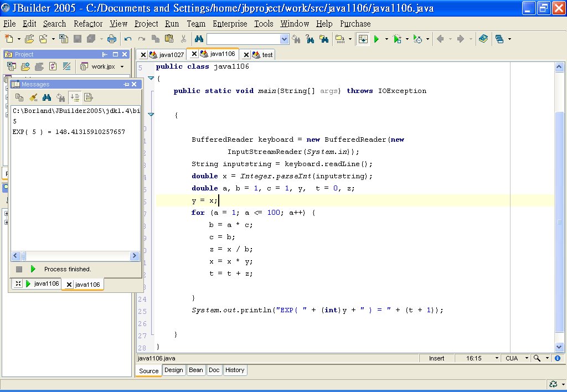Click the zoom magnifier icon in status bar
Image resolution: width=567 pixels, height=392 pixels.
click(x=537, y=358)
